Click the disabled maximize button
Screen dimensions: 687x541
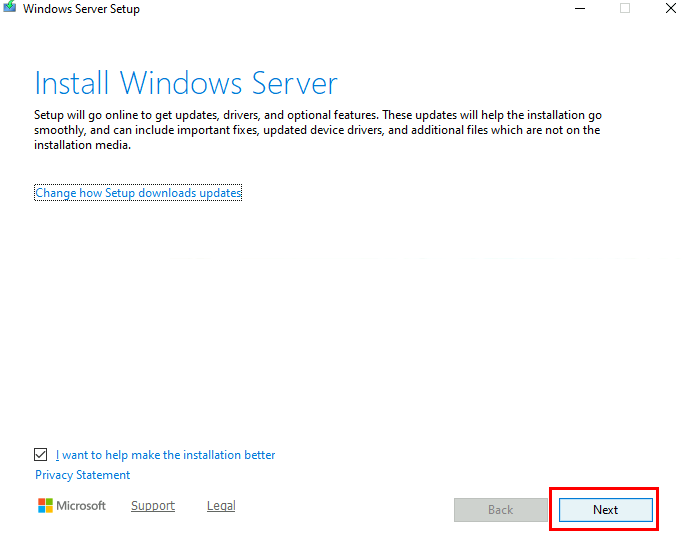coord(625,8)
